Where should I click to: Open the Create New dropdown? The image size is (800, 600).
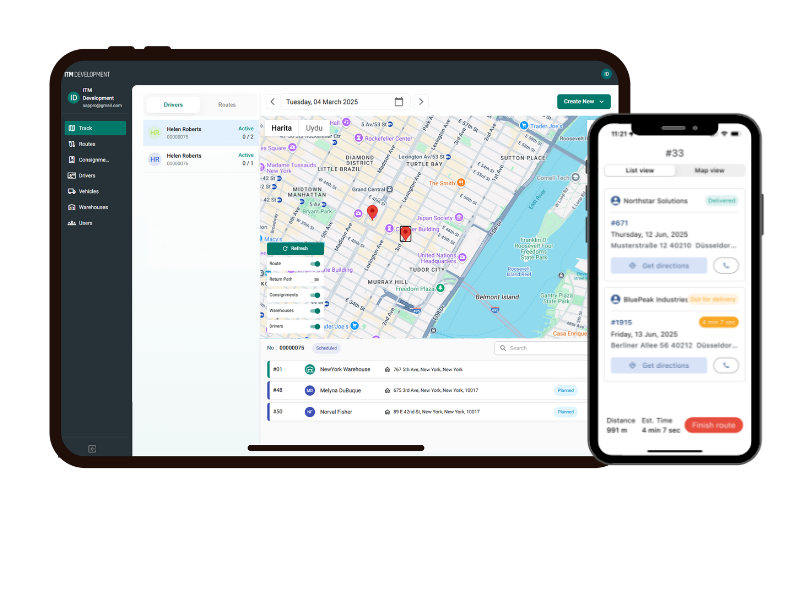click(584, 102)
